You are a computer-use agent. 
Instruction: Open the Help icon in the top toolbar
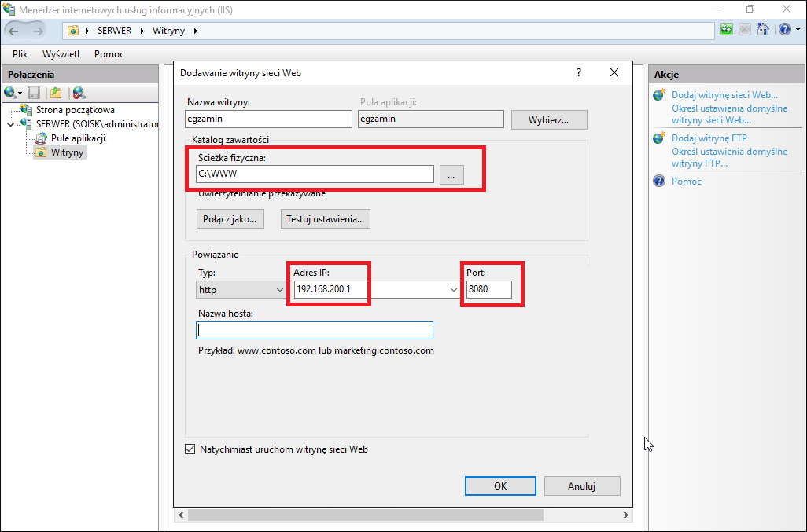click(x=784, y=29)
